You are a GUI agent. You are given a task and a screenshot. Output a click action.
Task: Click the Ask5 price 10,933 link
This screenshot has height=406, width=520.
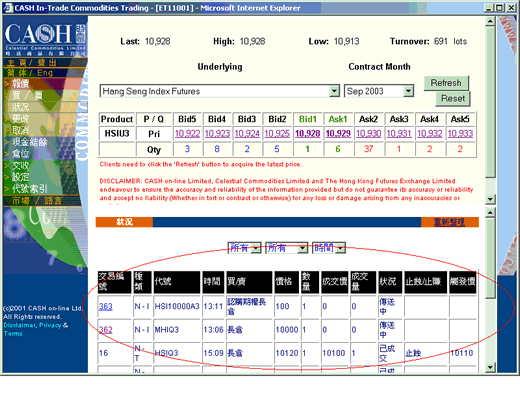[460, 134]
